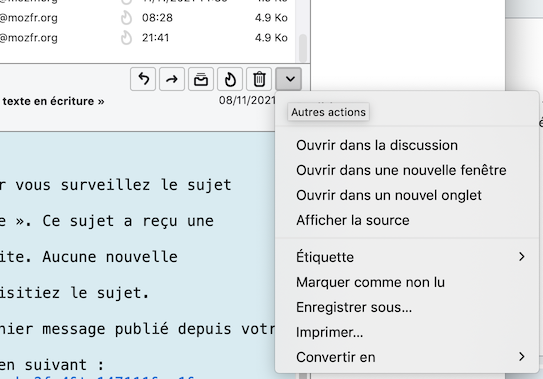Screen dimensions: 543x379
Task: Click the Junk flame toolbar icon
Action: pyautogui.click(x=230, y=79)
